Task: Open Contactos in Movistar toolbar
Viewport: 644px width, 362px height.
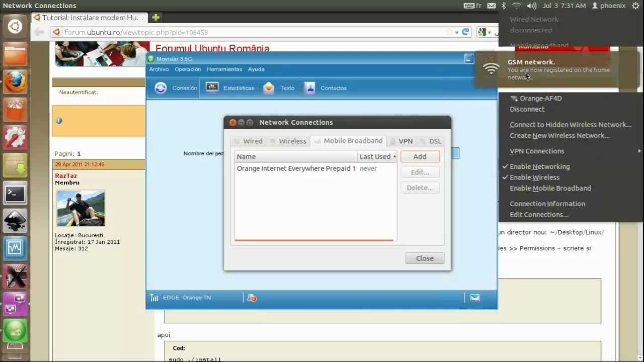Action: coord(326,88)
